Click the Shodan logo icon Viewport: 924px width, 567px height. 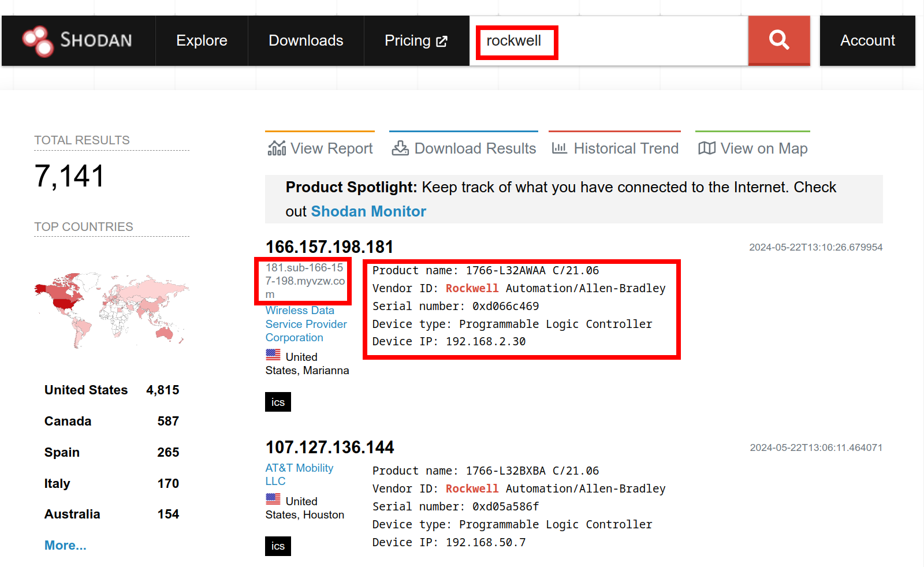(x=38, y=41)
